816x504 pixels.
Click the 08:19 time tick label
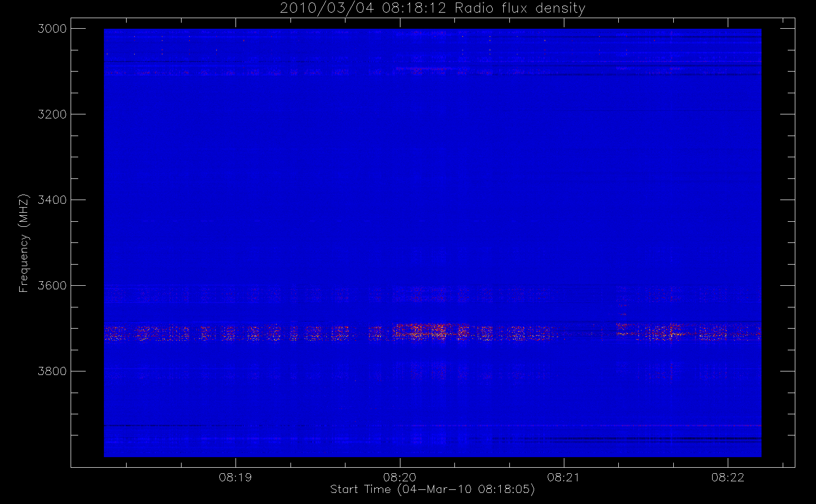[236, 477]
